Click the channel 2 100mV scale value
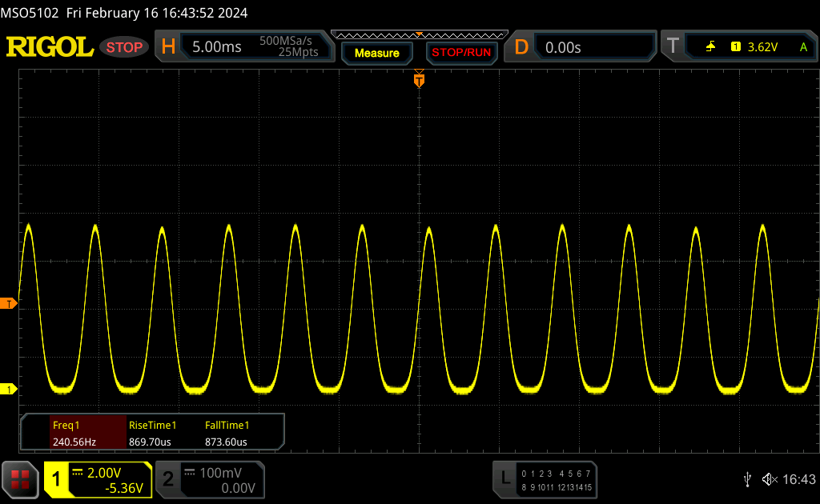This screenshot has width=820, height=504. 221,473
